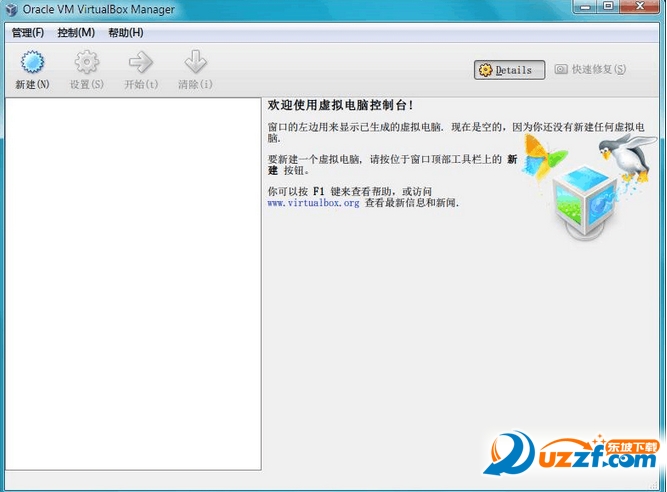Click the 清除(i) discard down-arrow icon

point(195,63)
